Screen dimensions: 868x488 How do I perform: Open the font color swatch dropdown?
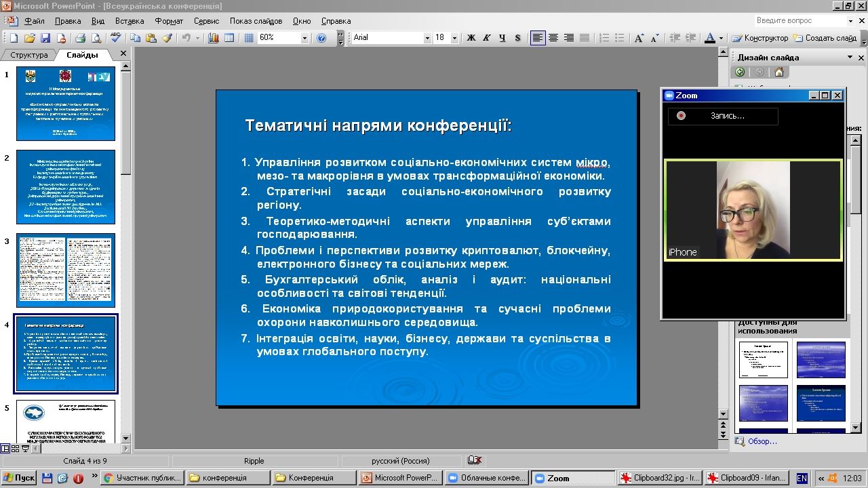click(721, 38)
